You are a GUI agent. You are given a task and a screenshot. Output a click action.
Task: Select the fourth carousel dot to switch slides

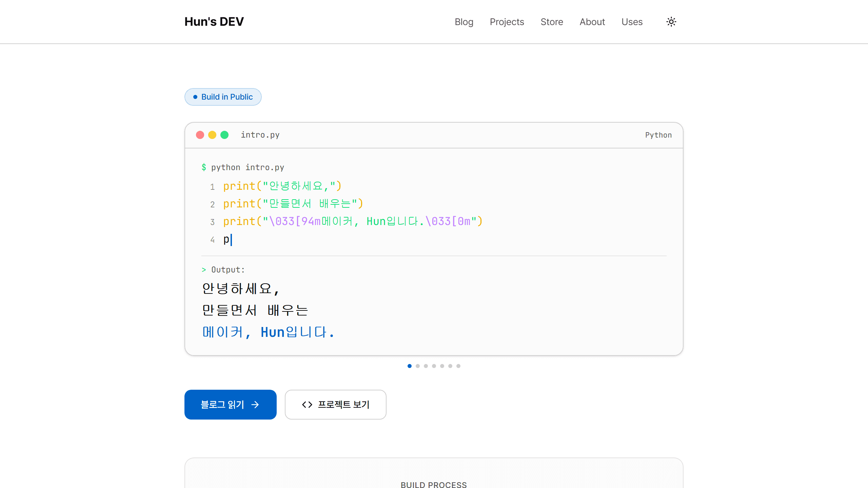click(434, 366)
